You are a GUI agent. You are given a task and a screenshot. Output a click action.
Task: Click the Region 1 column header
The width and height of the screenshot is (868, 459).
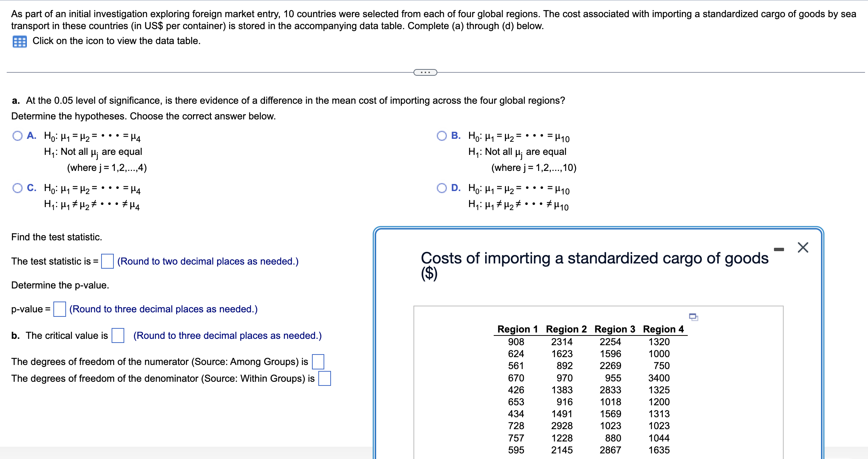[517, 329]
